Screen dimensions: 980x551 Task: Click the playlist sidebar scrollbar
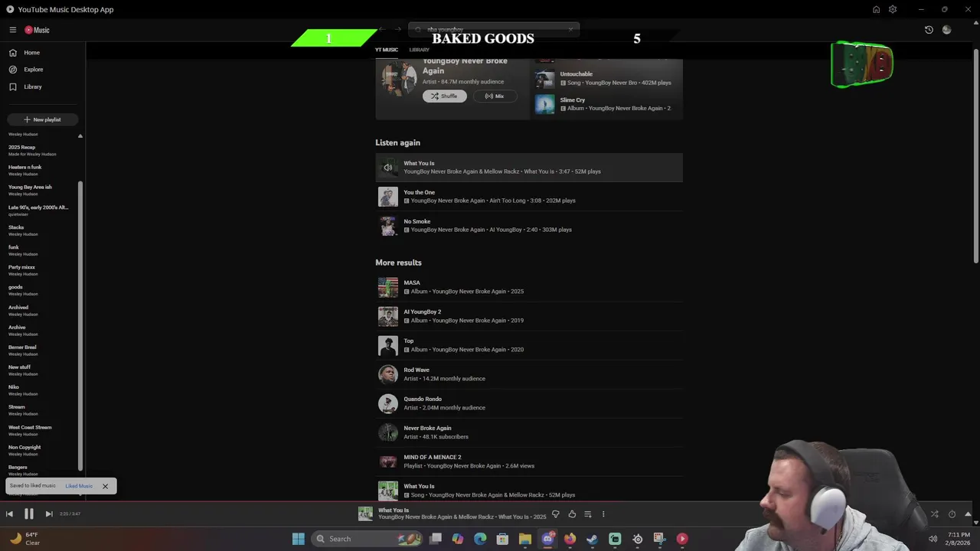(x=80, y=325)
